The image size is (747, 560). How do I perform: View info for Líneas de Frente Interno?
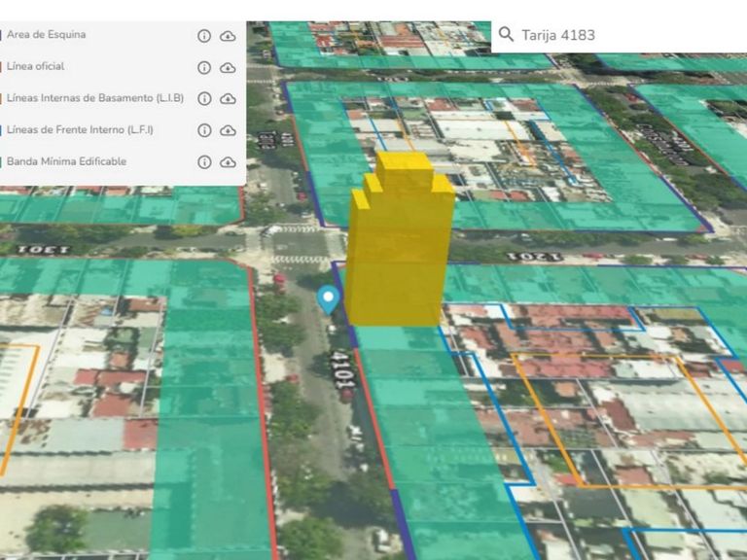[x=204, y=130]
